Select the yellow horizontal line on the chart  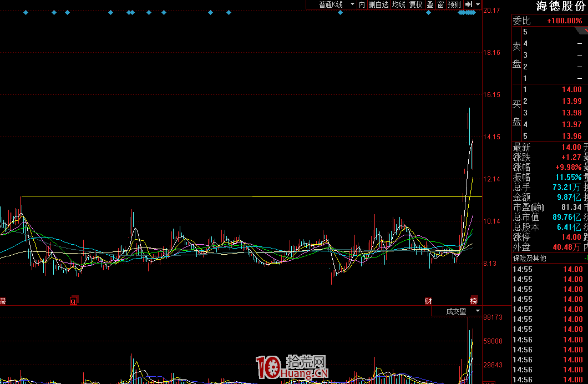[x=251, y=196]
